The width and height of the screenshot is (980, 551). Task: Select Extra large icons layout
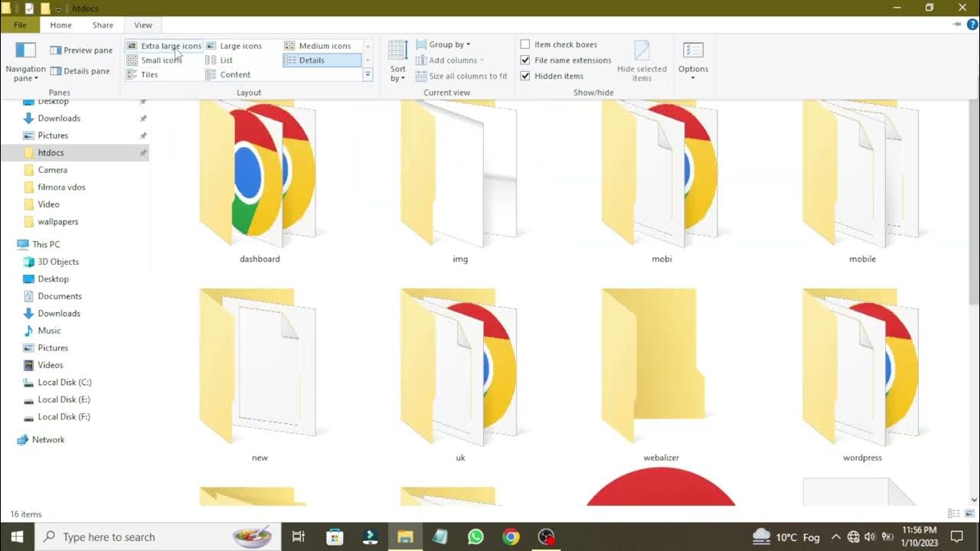164,46
